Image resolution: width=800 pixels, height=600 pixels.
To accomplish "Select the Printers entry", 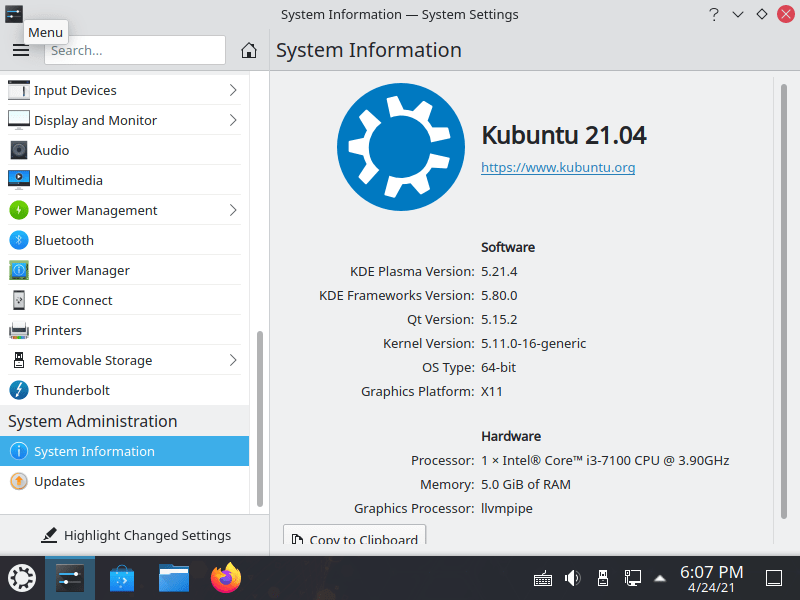I will click(x=124, y=330).
